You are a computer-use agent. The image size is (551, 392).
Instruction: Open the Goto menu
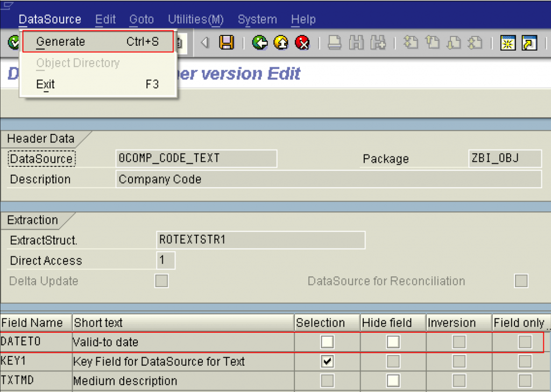click(x=142, y=19)
